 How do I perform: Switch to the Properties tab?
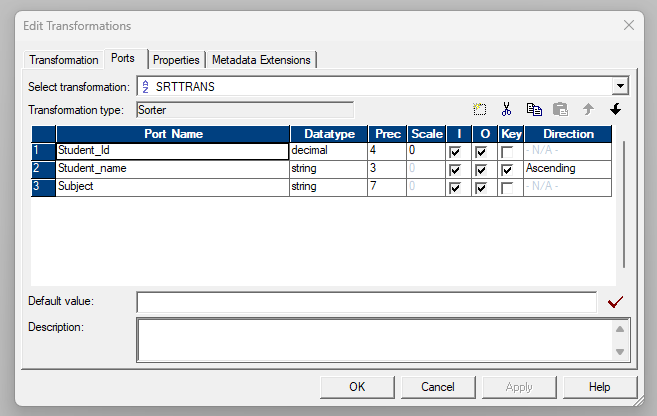coord(176,60)
